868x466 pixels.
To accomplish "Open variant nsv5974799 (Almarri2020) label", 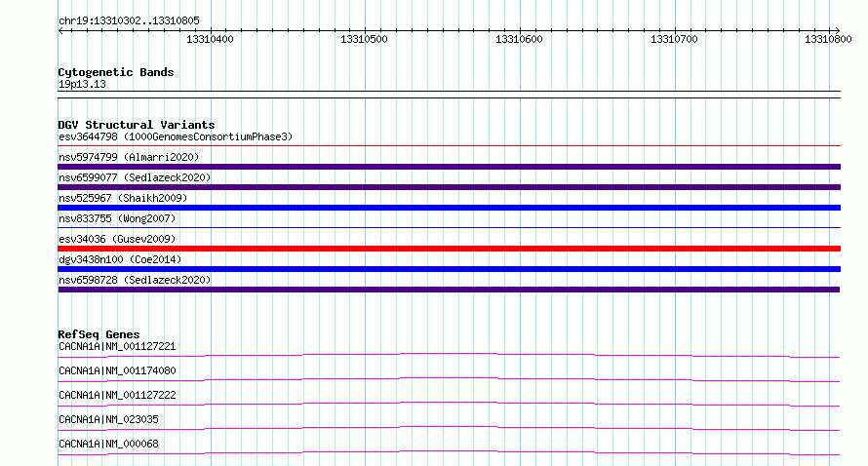I will coord(129,157).
